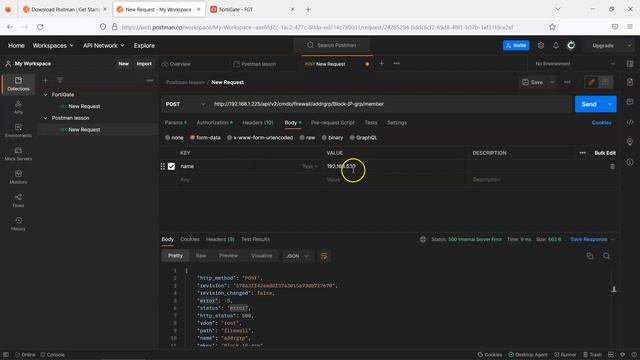Open the APIs sidebar panel
Image resolution: width=640 pixels, height=360 pixels.
point(18,107)
